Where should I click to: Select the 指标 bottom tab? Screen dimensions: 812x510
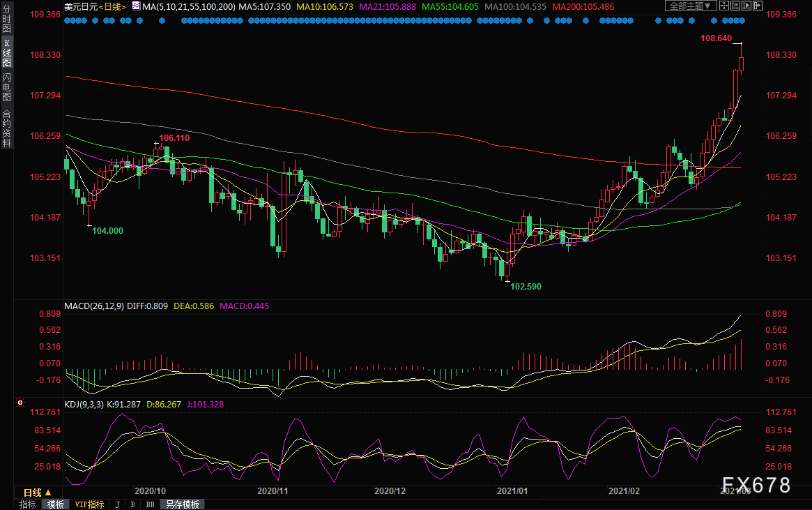[27, 504]
